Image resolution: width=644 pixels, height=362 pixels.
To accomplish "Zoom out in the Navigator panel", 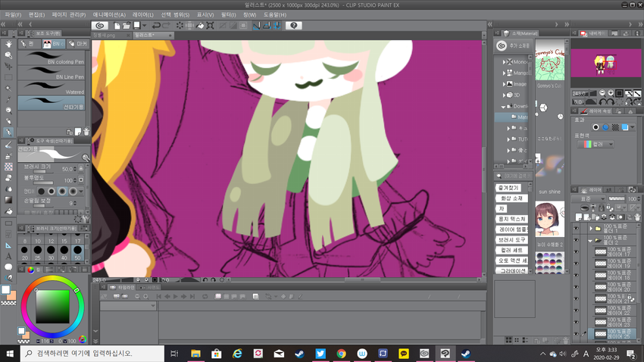I will point(602,93).
